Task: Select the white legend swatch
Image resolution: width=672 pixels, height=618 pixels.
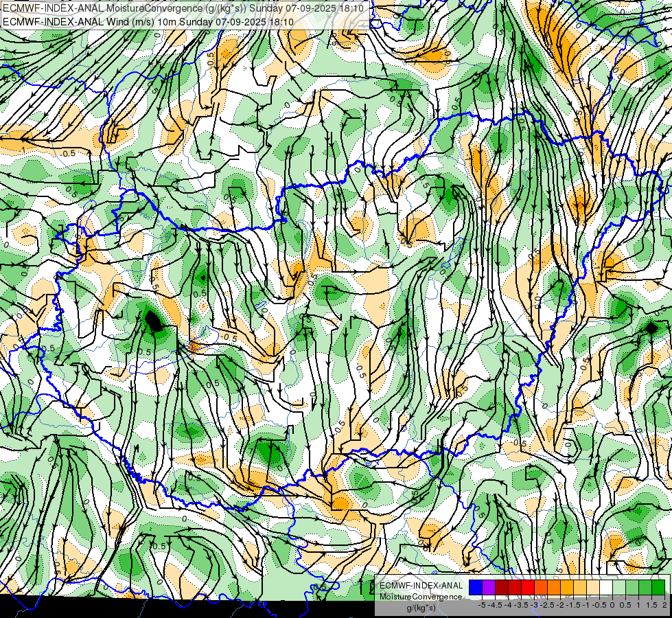Action: [x=606, y=588]
